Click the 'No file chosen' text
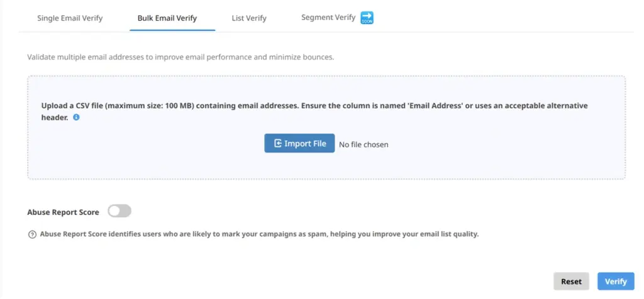This screenshot has height=299, width=644. tap(364, 144)
